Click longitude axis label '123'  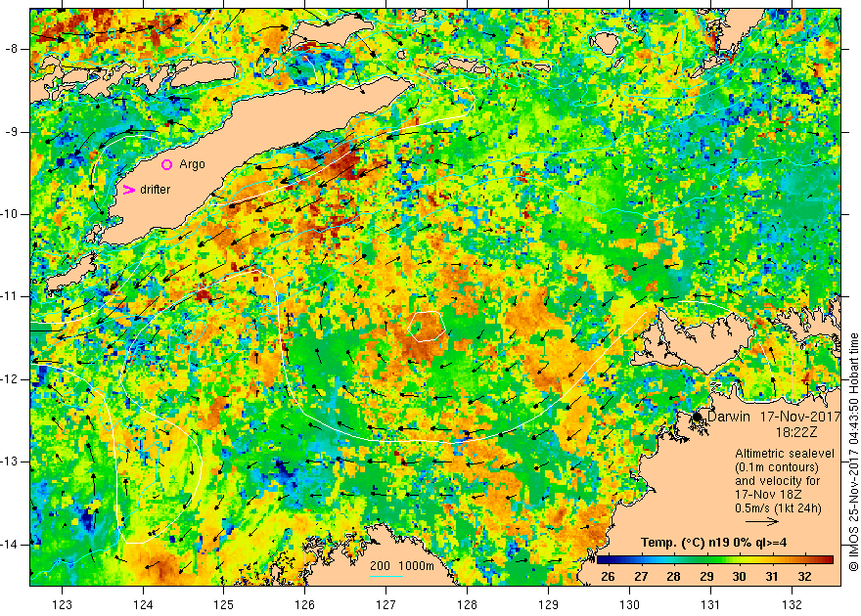[x=62, y=605]
